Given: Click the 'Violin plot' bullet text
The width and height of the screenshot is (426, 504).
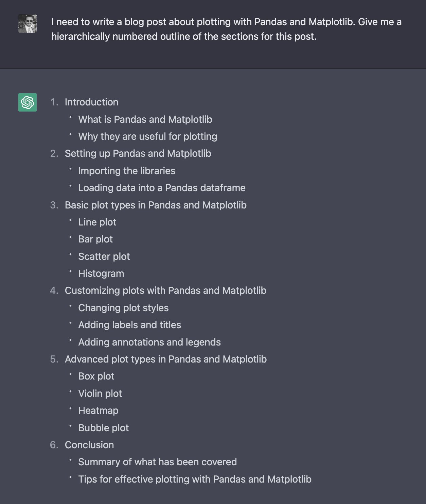Looking at the screenshot, I should (100, 393).
